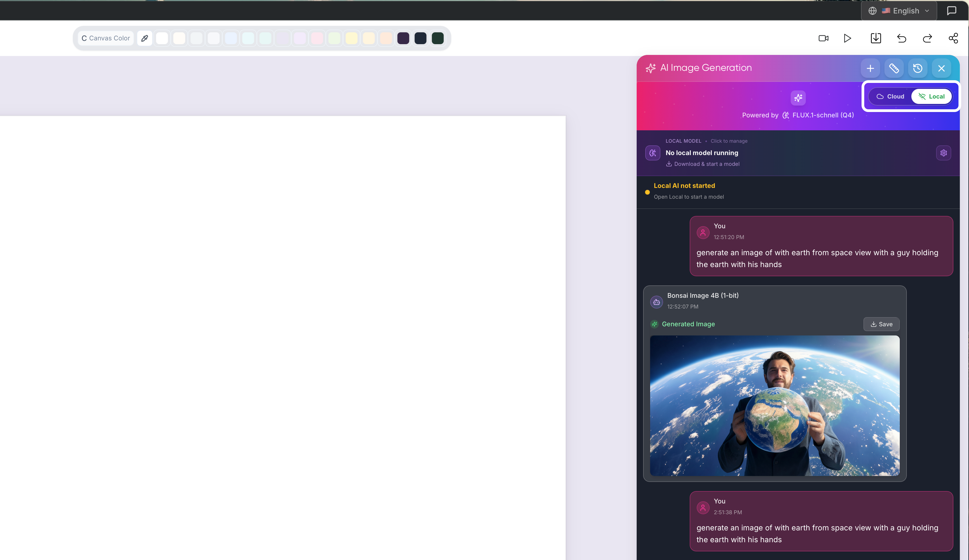
Task: Open the chat bubble icon in top bar
Action: point(951,11)
